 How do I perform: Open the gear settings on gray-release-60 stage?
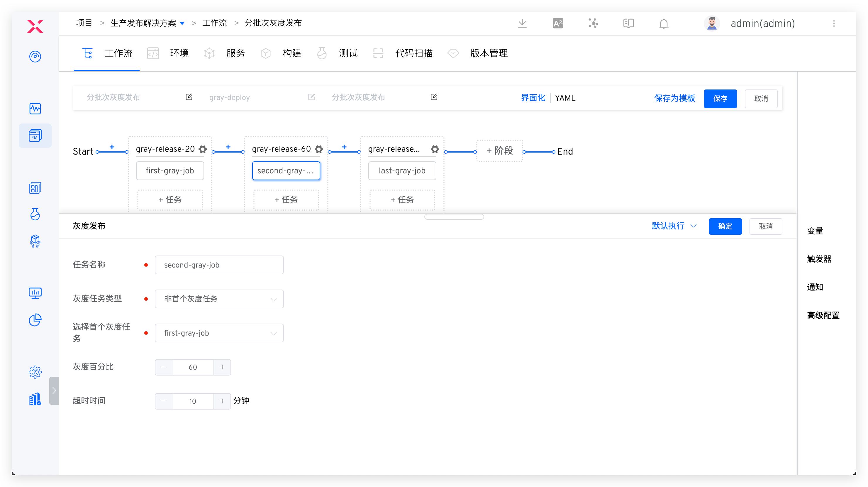pyautogui.click(x=319, y=149)
